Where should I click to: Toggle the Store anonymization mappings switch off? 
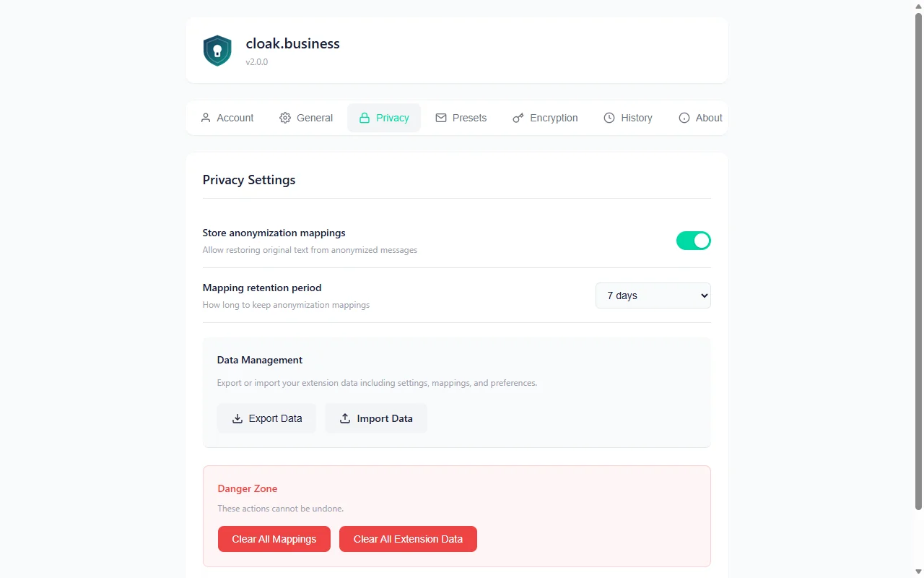pos(694,241)
